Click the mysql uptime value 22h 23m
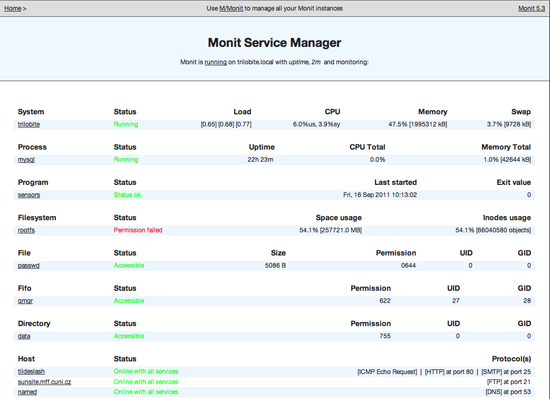 click(x=260, y=160)
